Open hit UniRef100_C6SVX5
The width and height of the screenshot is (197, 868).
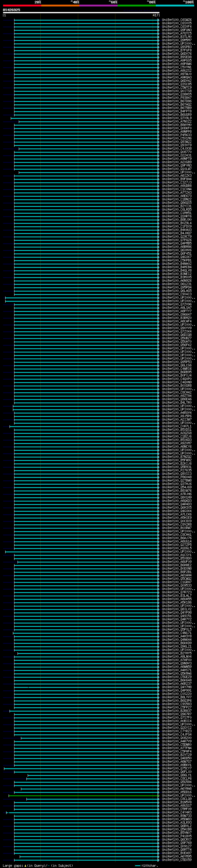click(x=177, y=23)
